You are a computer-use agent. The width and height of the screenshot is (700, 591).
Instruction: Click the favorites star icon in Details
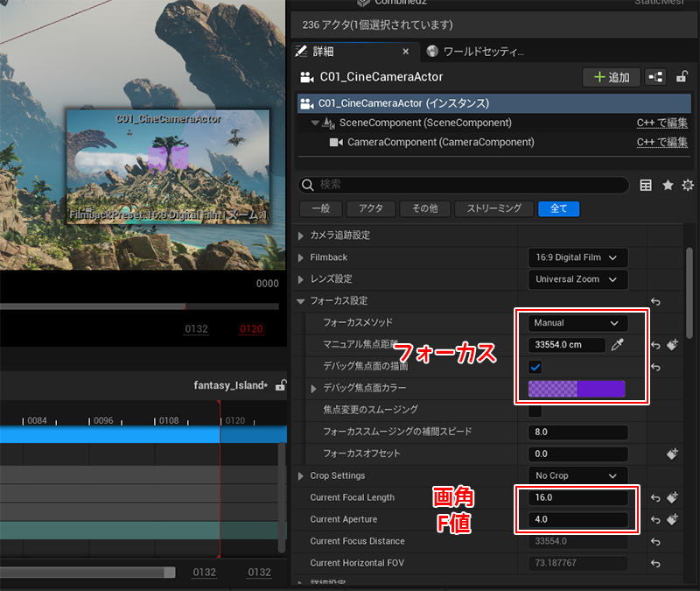point(668,185)
